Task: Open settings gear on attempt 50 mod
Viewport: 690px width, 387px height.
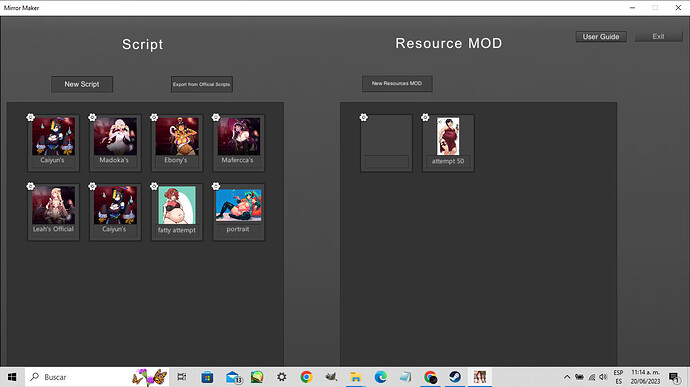Action: (425, 117)
